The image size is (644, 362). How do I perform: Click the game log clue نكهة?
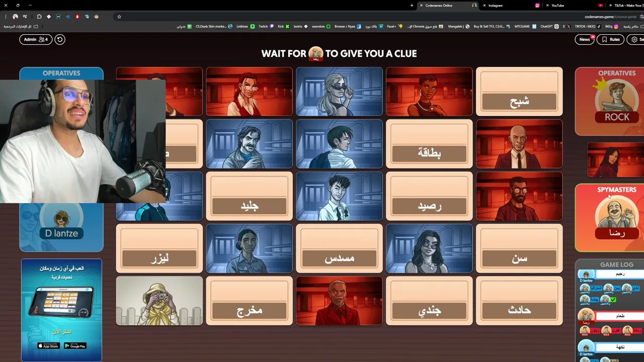coord(620,347)
